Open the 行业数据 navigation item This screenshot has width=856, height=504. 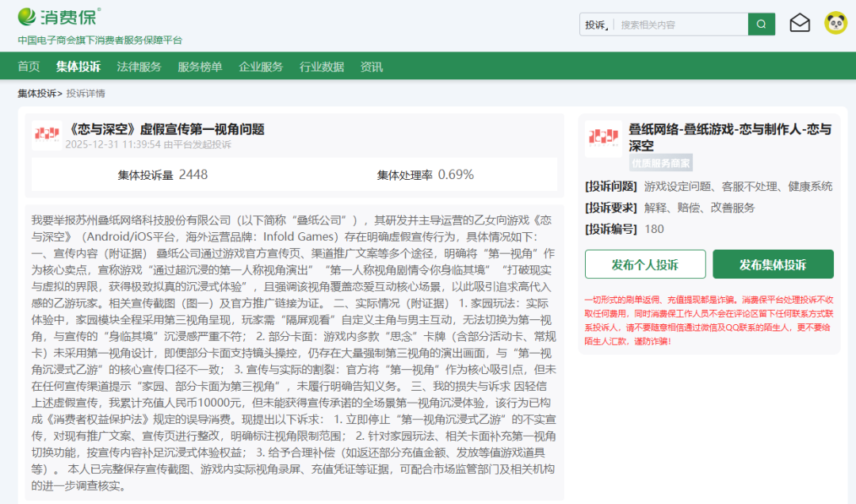click(x=322, y=67)
